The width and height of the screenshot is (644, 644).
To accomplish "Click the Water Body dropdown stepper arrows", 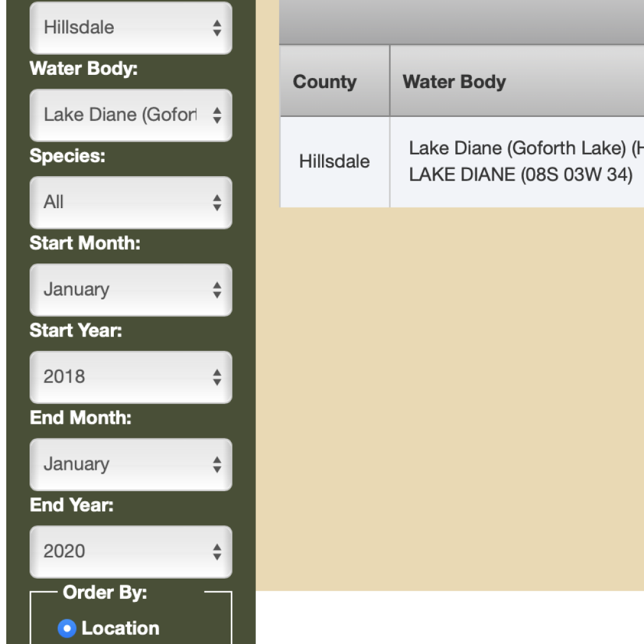I will [x=217, y=115].
